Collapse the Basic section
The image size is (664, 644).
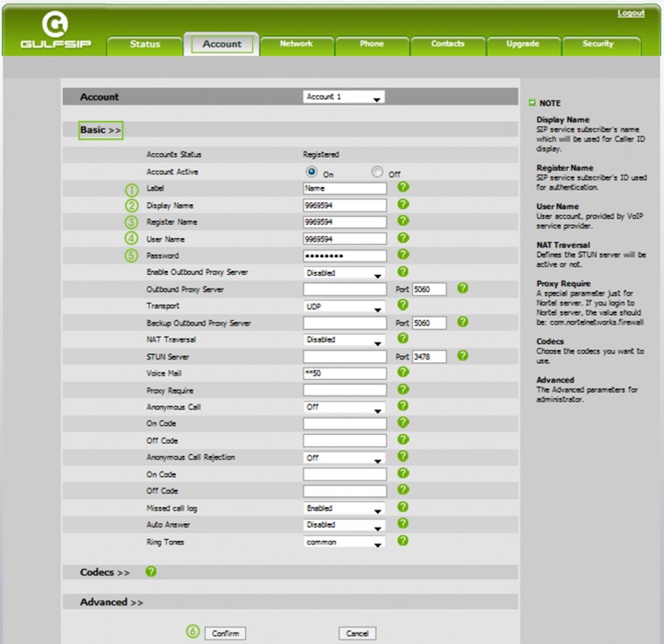(x=101, y=130)
